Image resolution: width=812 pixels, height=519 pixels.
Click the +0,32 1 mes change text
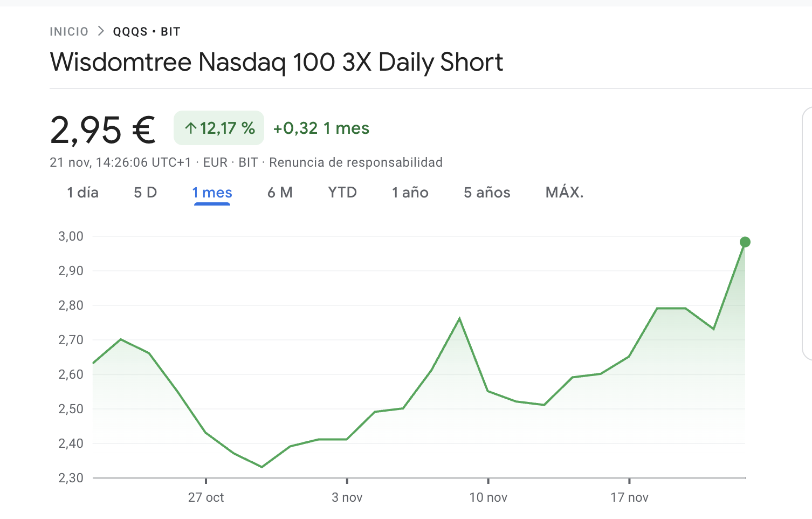point(321,128)
